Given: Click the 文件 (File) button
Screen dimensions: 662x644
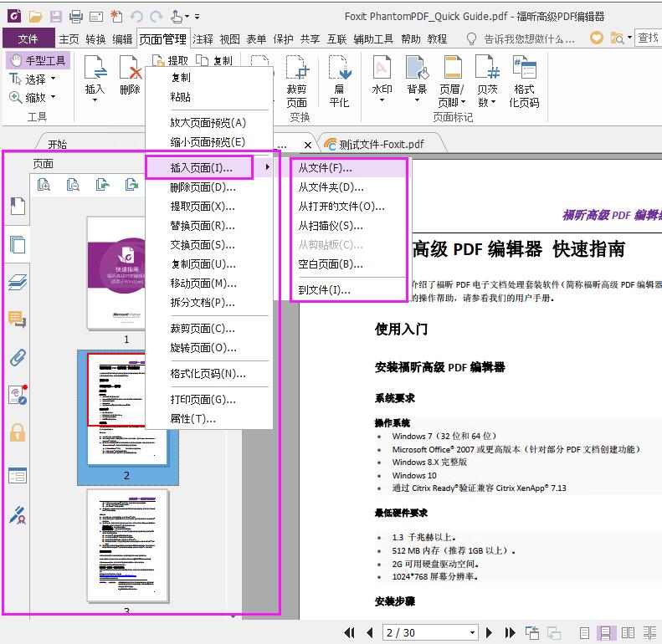Looking at the screenshot, I should [x=28, y=38].
